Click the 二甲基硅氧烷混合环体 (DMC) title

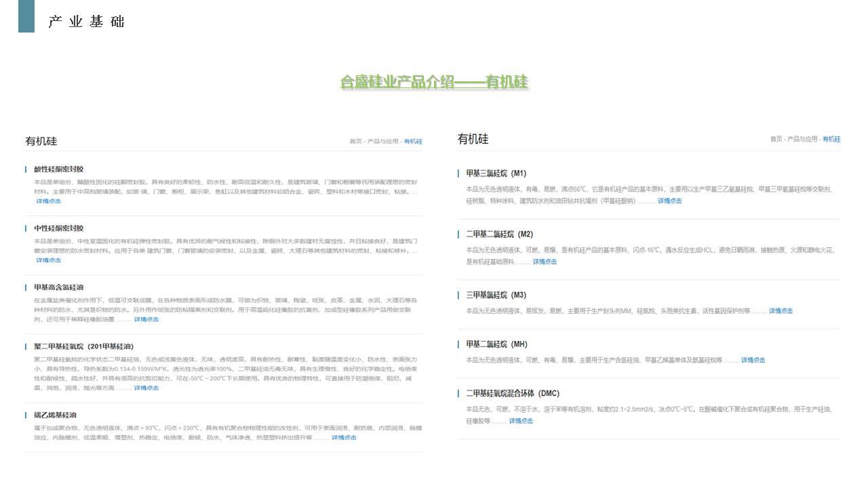point(513,394)
